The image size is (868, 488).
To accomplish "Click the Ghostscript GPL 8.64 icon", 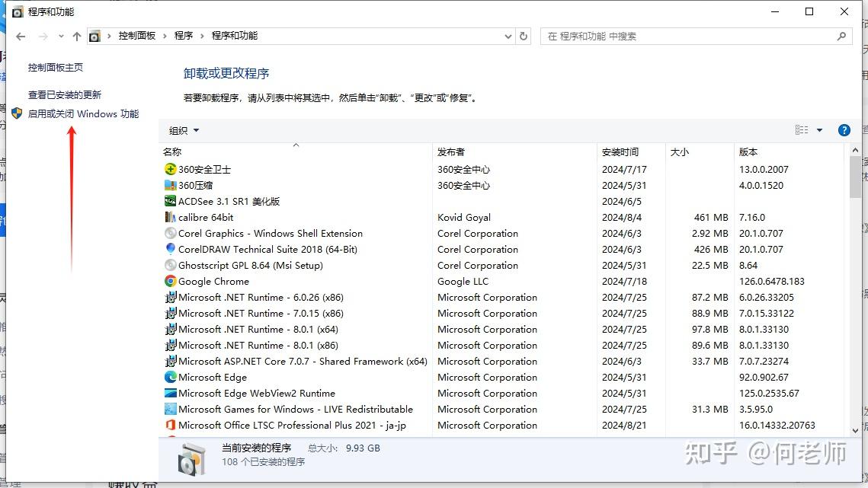I will pos(171,265).
